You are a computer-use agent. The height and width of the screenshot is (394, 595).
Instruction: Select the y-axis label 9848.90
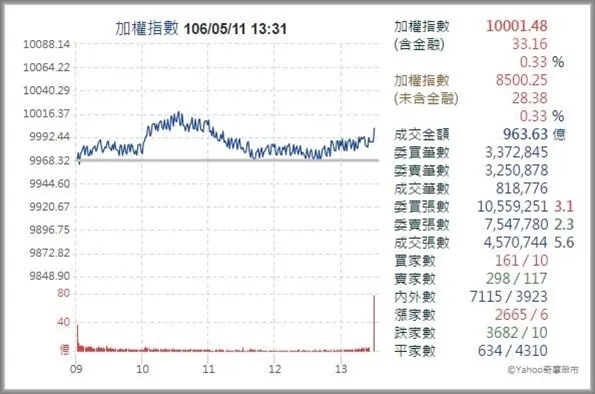click(50, 276)
